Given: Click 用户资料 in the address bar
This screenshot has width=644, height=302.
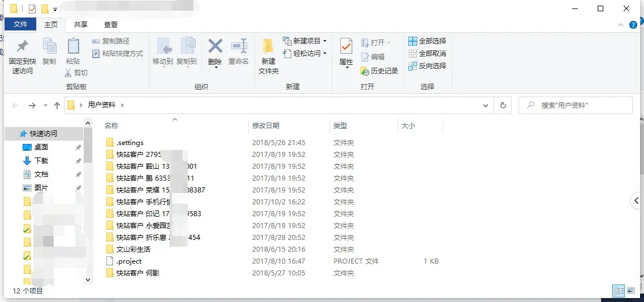Looking at the screenshot, I should point(102,105).
